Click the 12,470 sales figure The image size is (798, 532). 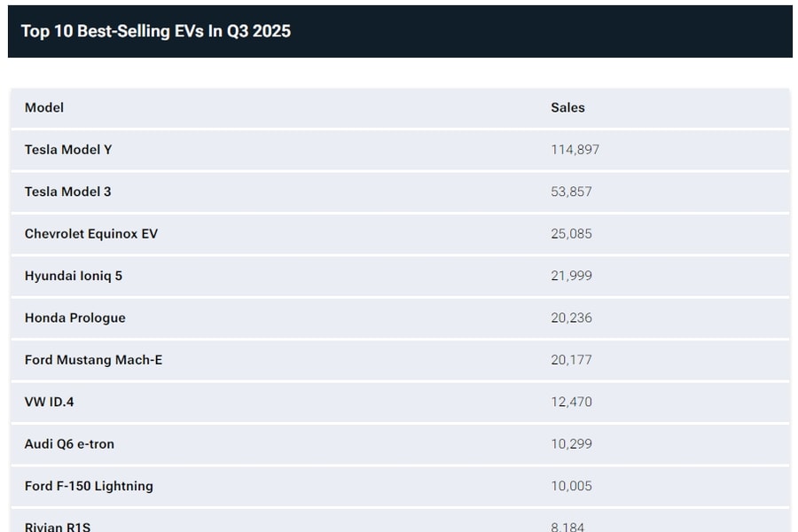tap(571, 402)
